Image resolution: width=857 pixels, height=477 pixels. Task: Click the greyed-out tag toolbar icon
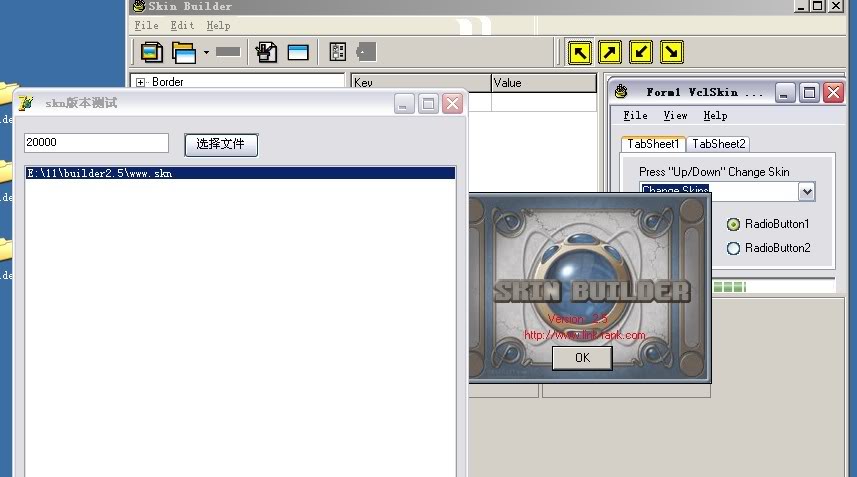click(366, 52)
